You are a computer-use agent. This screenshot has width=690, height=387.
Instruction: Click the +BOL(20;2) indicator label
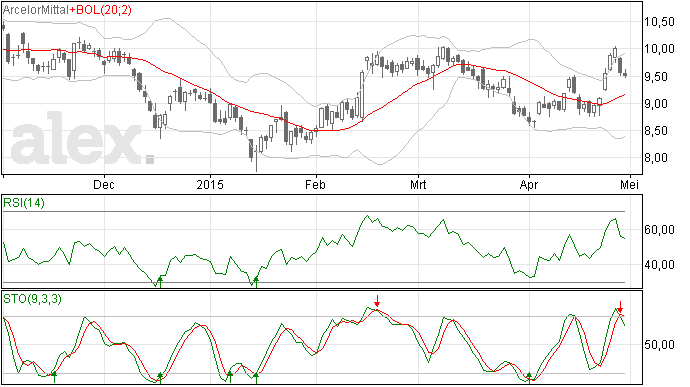(x=100, y=10)
